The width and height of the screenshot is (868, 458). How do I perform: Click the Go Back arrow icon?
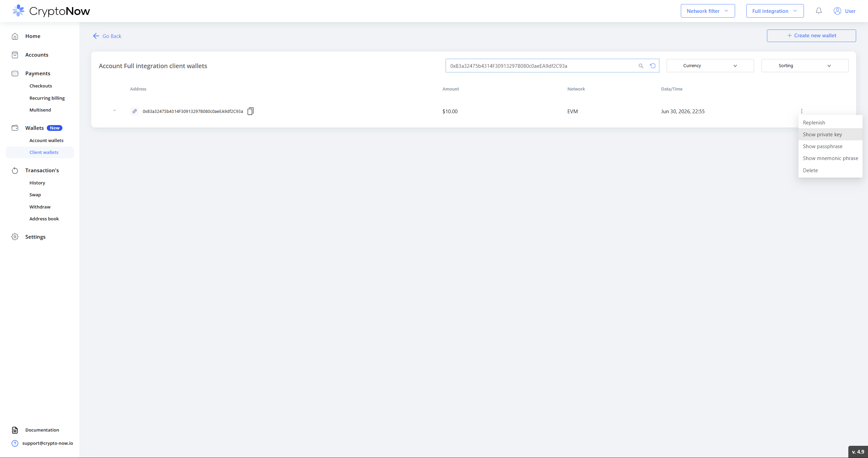[x=96, y=36]
